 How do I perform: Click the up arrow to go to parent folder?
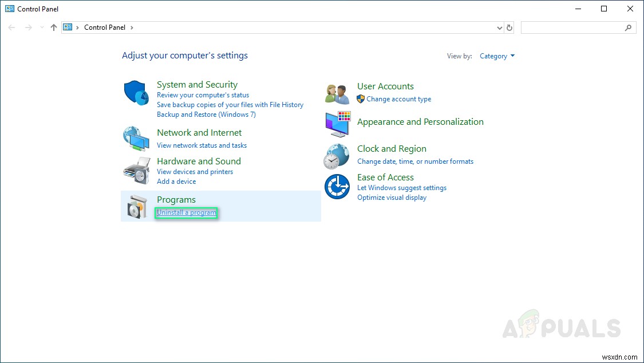[x=53, y=27]
